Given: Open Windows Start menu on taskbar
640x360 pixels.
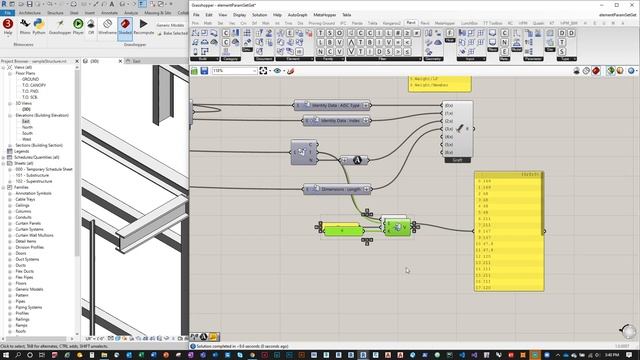Looking at the screenshot, I should [x=6, y=355].
